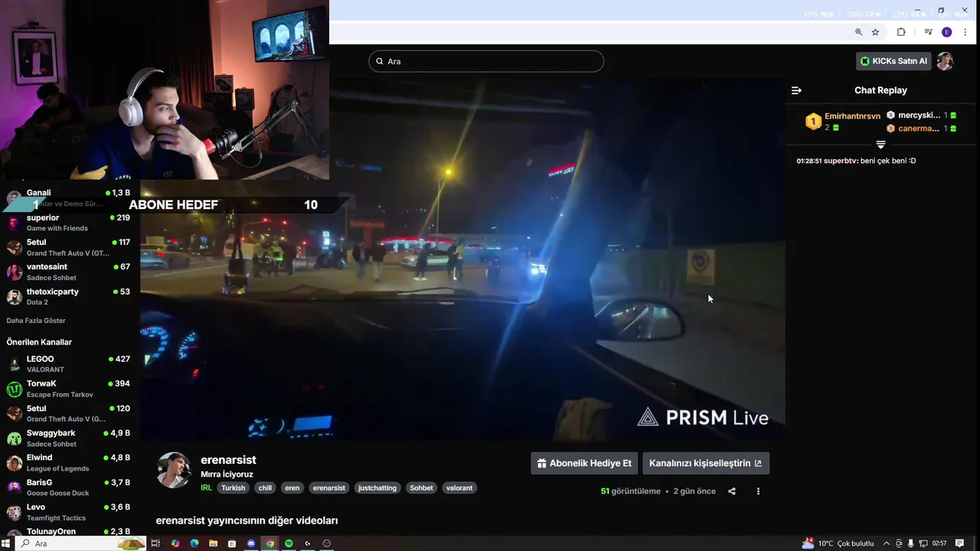This screenshot has height=551, width=980.
Task: Show hidden system tray icons
Action: (887, 543)
